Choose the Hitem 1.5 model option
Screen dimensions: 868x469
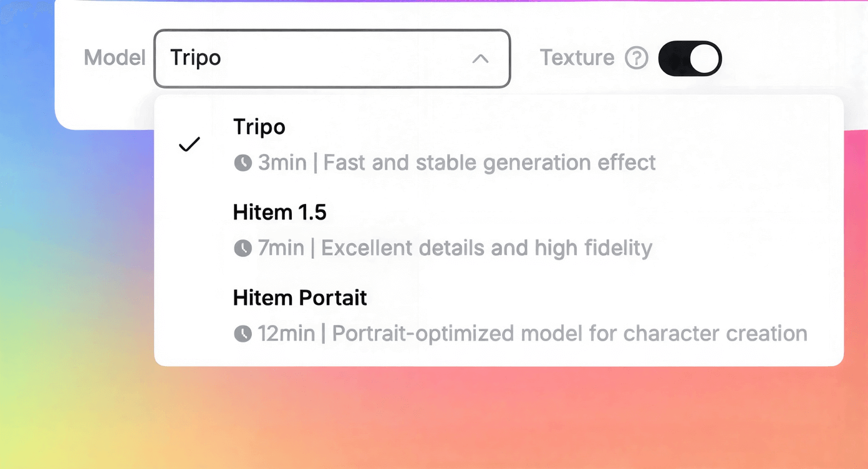279,213
